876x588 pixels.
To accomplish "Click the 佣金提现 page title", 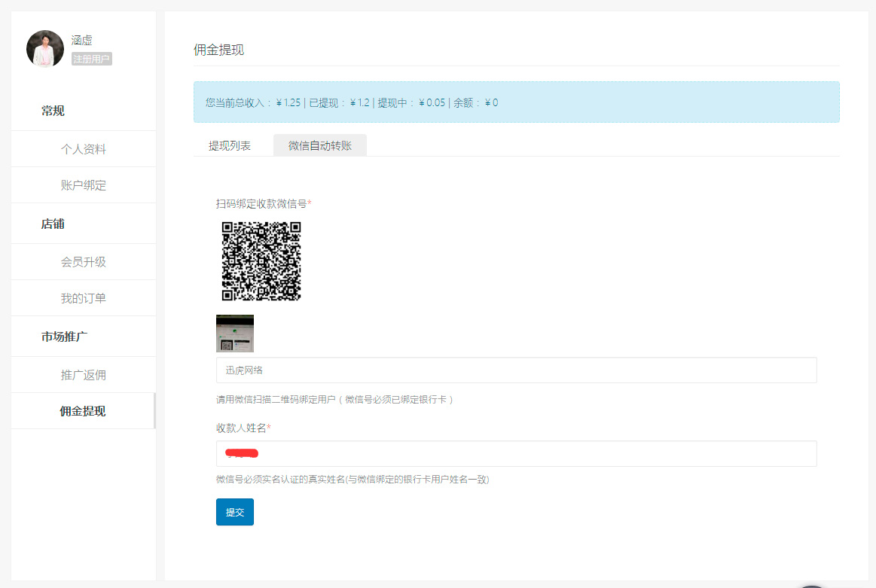I will (x=219, y=50).
